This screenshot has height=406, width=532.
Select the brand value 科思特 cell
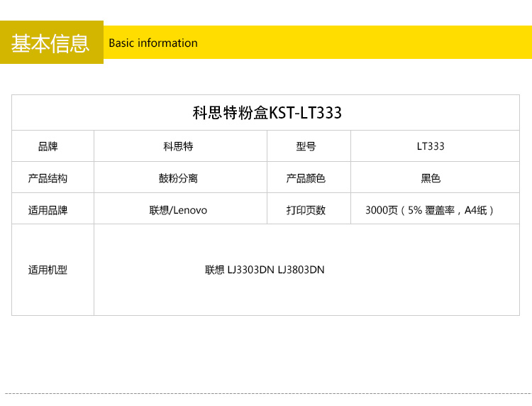(x=179, y=146)
